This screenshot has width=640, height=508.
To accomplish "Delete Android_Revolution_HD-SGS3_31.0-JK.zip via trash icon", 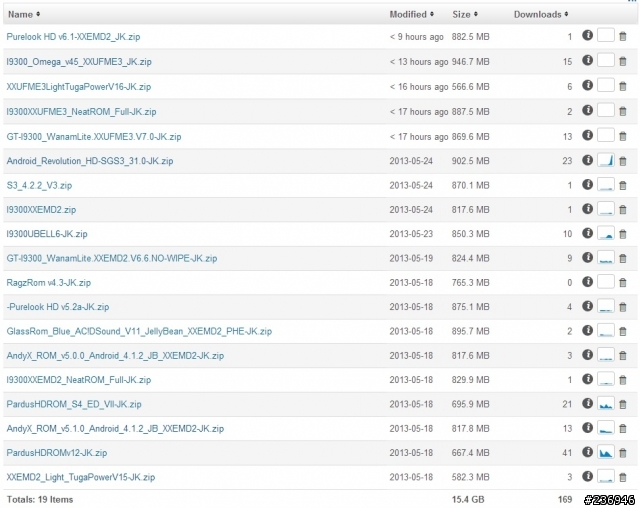I will [x=623, y=161].
